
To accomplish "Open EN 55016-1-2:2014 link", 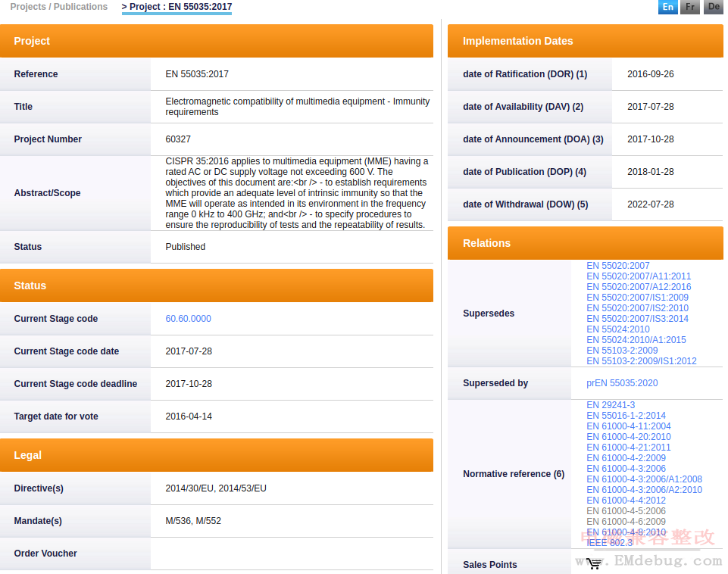I will click(626, 416).
